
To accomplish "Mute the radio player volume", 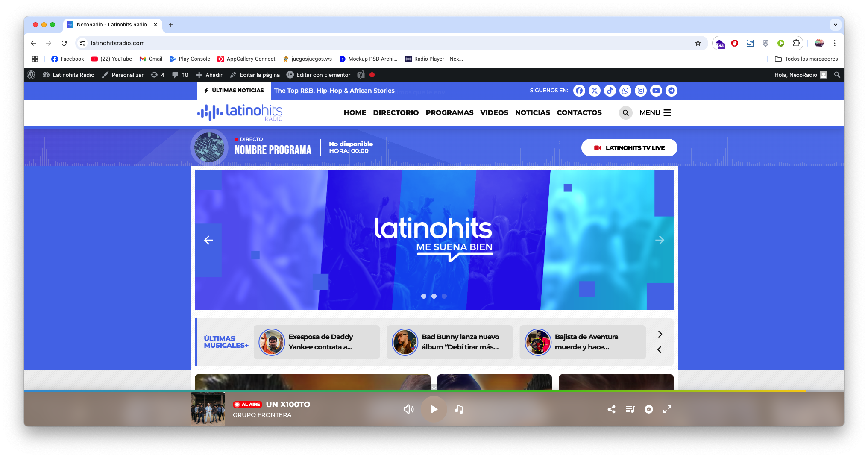I will pos(408,409).
